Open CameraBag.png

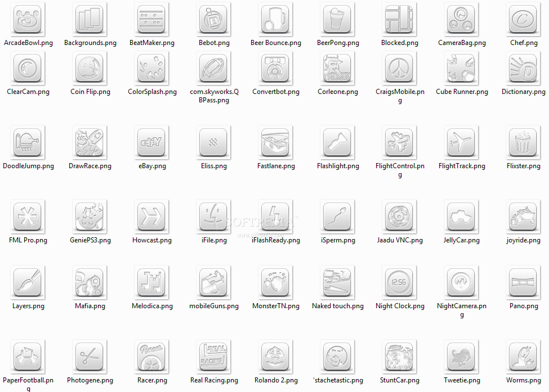pyautogui.click(x=462, y=19)
